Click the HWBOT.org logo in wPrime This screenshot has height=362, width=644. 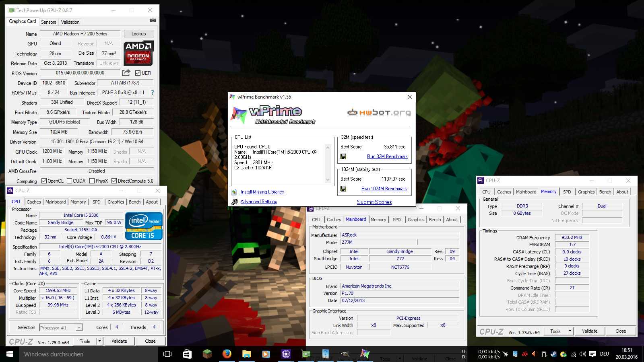pos(379,112)
